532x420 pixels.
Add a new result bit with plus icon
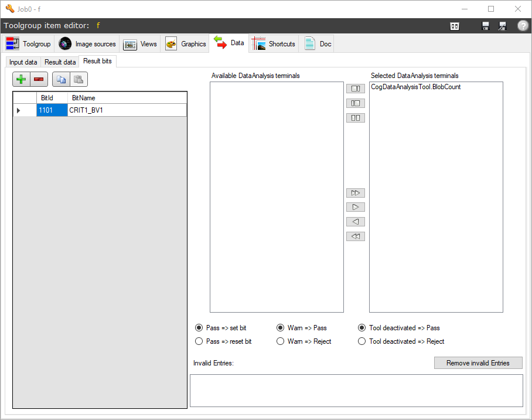(x=21, y=79)
